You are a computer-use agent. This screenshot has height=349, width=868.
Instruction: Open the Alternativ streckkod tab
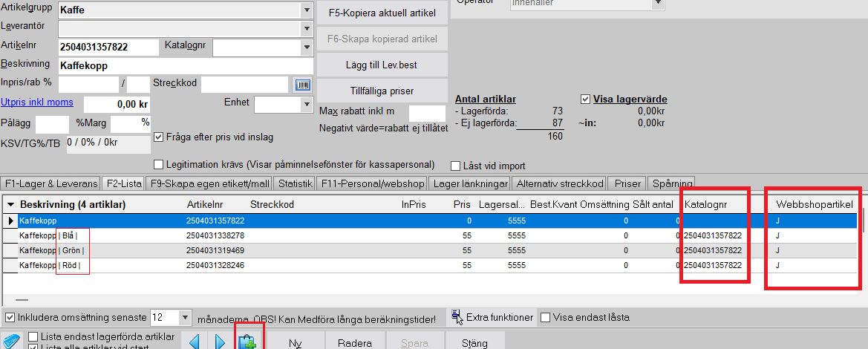[x=559, y=183]
